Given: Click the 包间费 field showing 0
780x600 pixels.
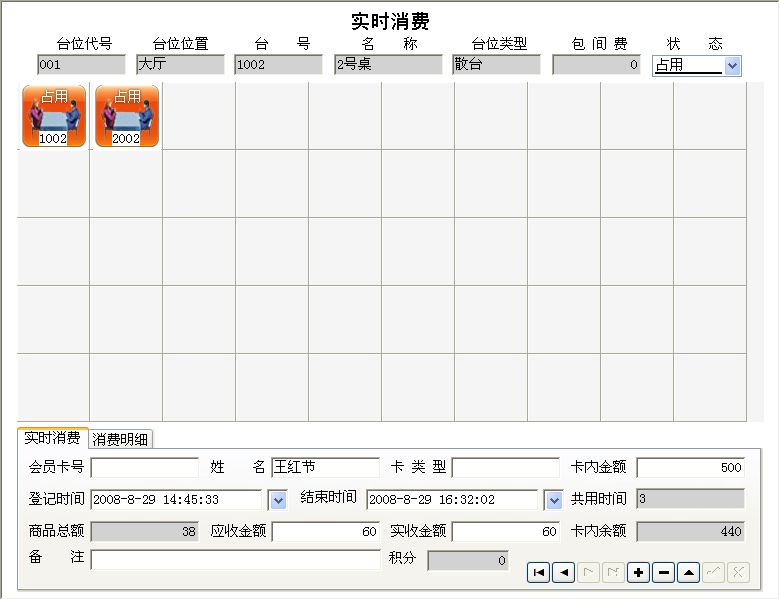Looking at the screenshot, I should coord(596,65).
